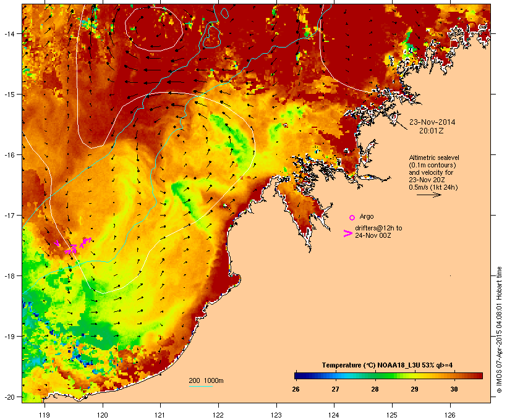Click the longitude axis label 126

click(x=450, y=415)
